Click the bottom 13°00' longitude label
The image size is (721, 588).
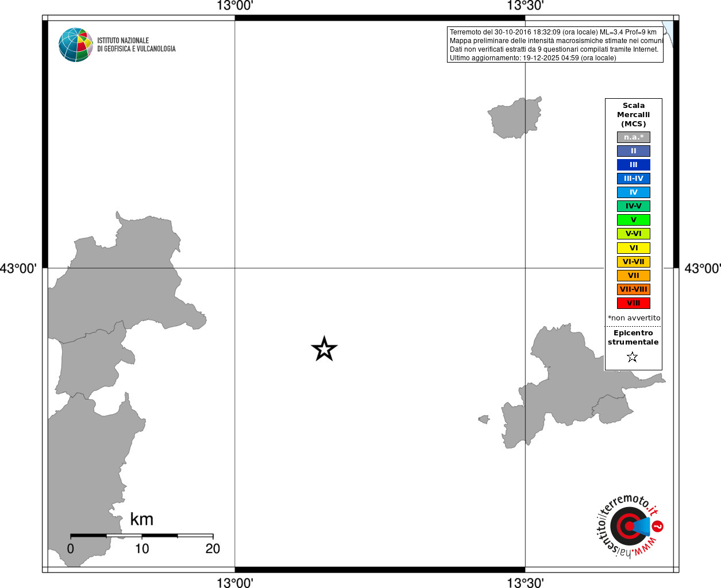(x=234, y=582)
